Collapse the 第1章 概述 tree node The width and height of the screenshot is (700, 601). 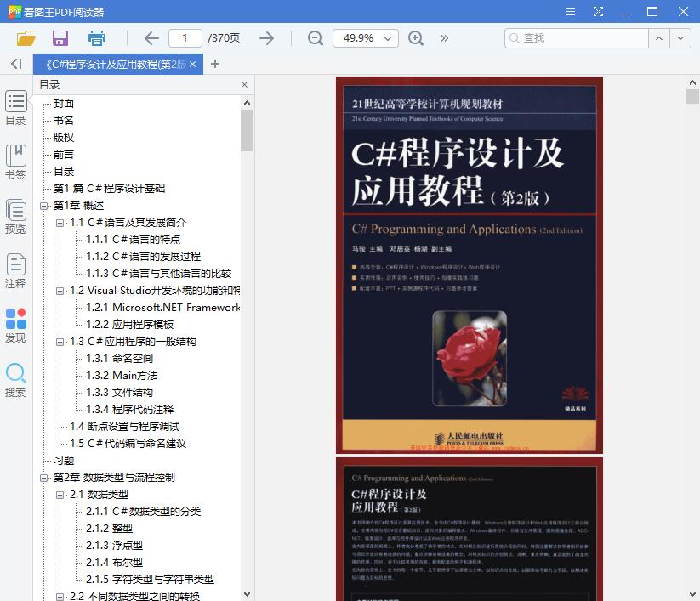click(43, 206)
